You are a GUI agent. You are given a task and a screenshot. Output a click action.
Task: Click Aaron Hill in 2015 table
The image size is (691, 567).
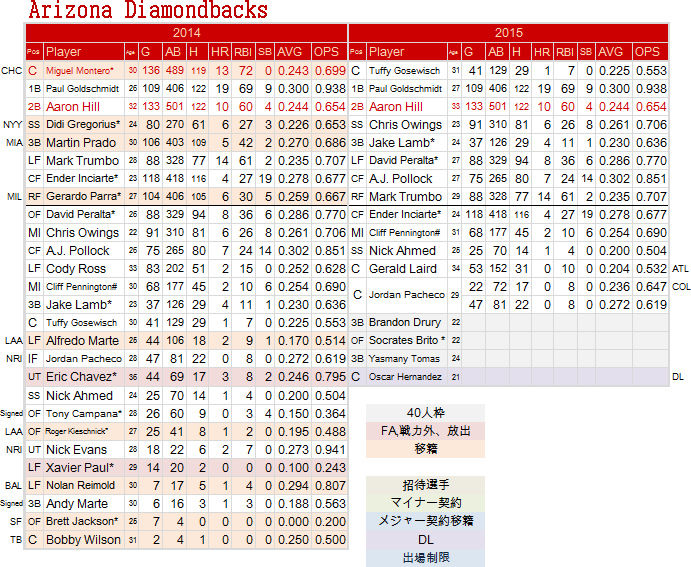[x=396, y=107]
